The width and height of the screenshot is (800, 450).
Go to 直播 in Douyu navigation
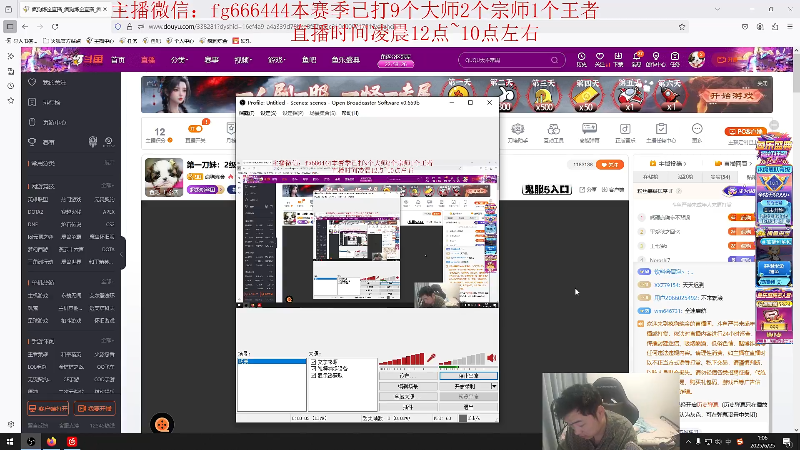click(x=148, y=60)
